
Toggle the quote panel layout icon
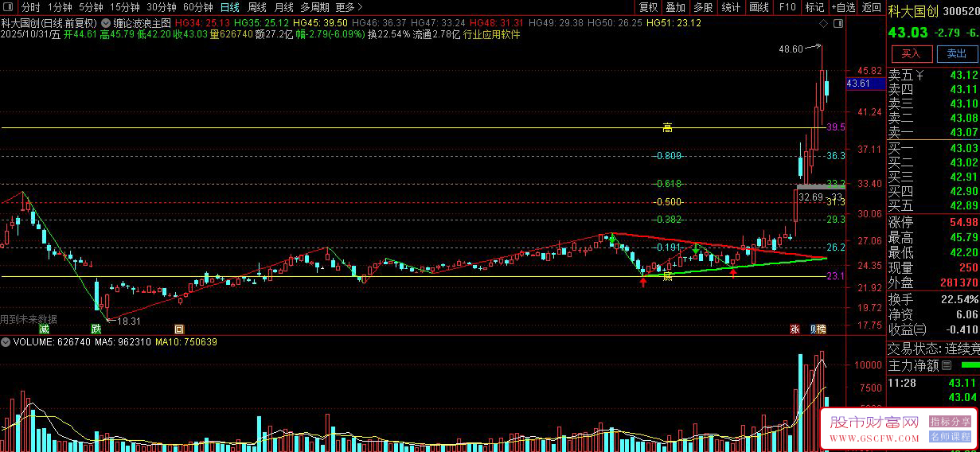pos(840,23)
